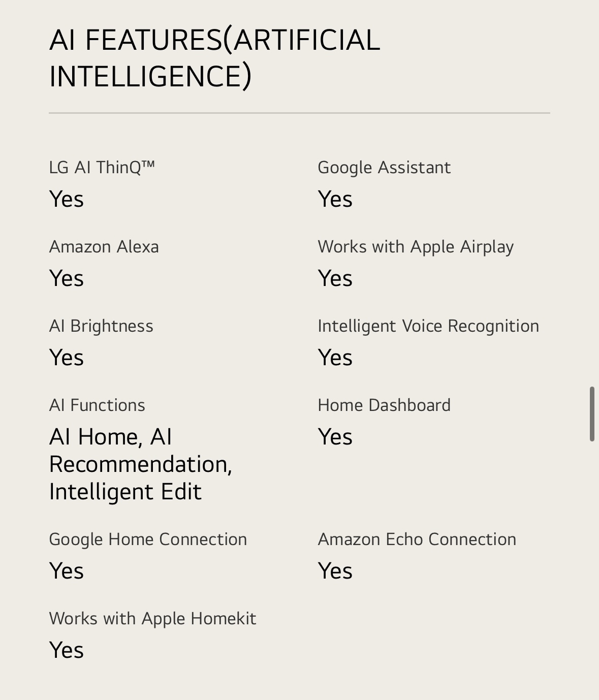Click the Works with Apple Airplay label
The image size is (599, 700).
416,247
